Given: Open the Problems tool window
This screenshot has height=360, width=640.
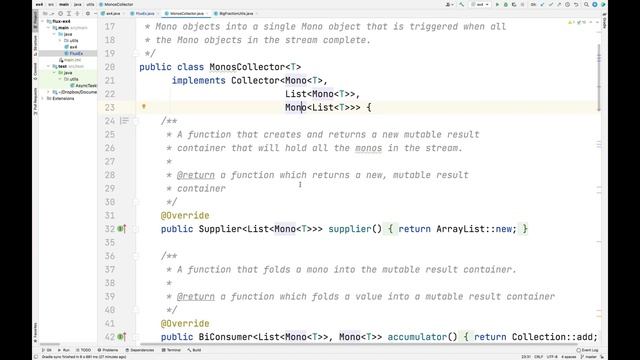Looking at the screenshot, I should pyautogui.click(x=108, y=350).
